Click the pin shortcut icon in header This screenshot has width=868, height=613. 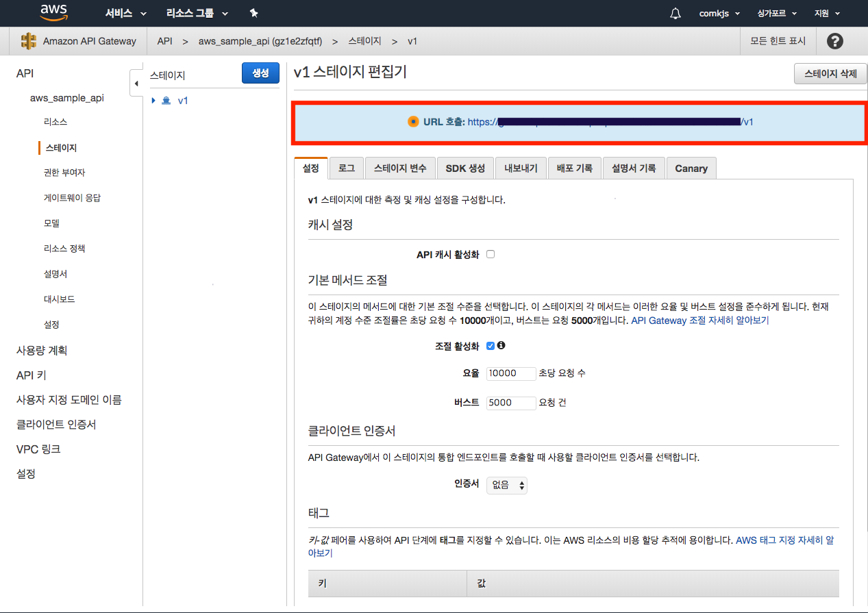(x=254, y=13)
